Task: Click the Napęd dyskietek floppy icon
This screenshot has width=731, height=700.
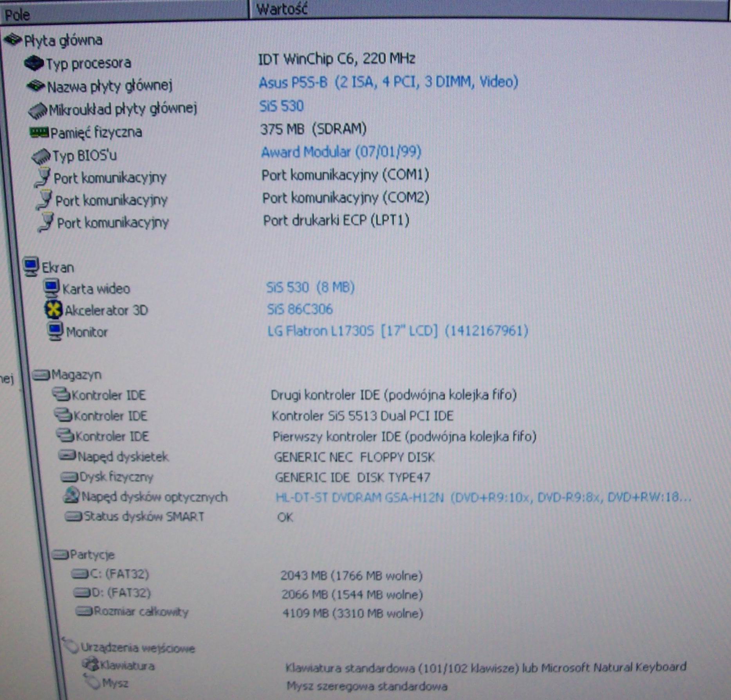Action: point(67,455)
